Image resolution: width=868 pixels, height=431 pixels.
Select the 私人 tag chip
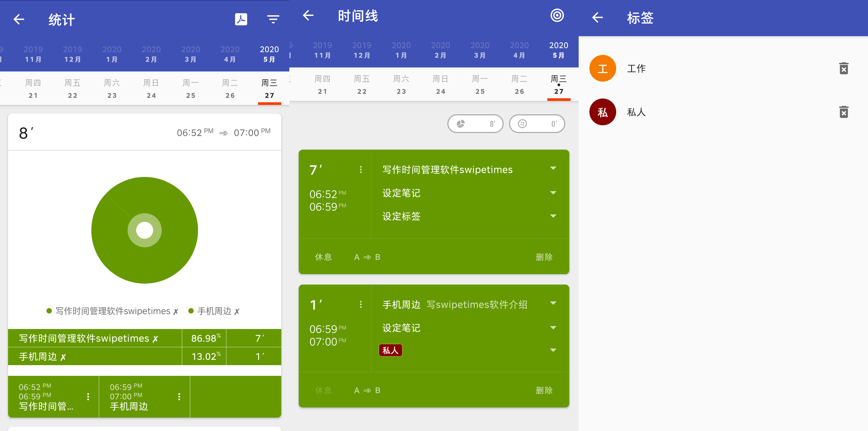tap(390, 350)
